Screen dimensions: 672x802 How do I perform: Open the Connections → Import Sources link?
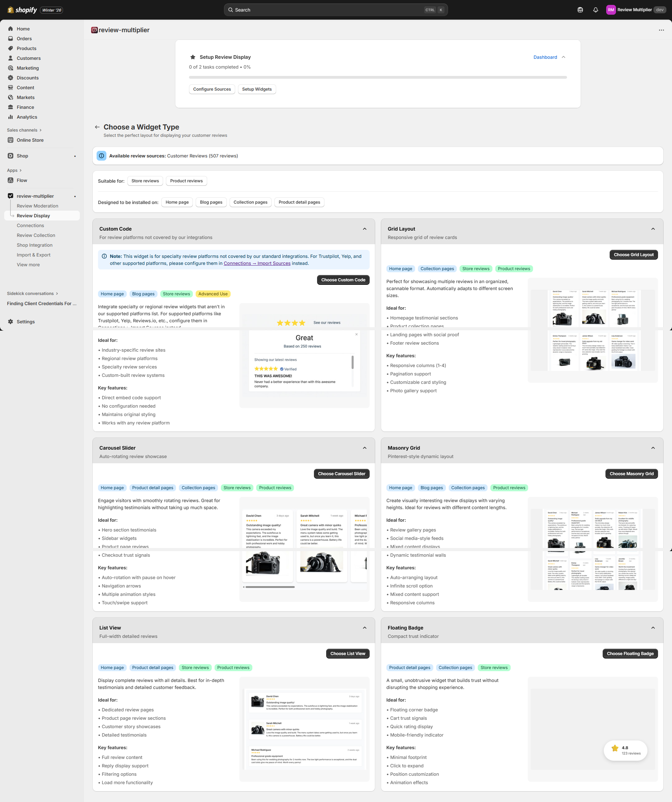(257, 263)
